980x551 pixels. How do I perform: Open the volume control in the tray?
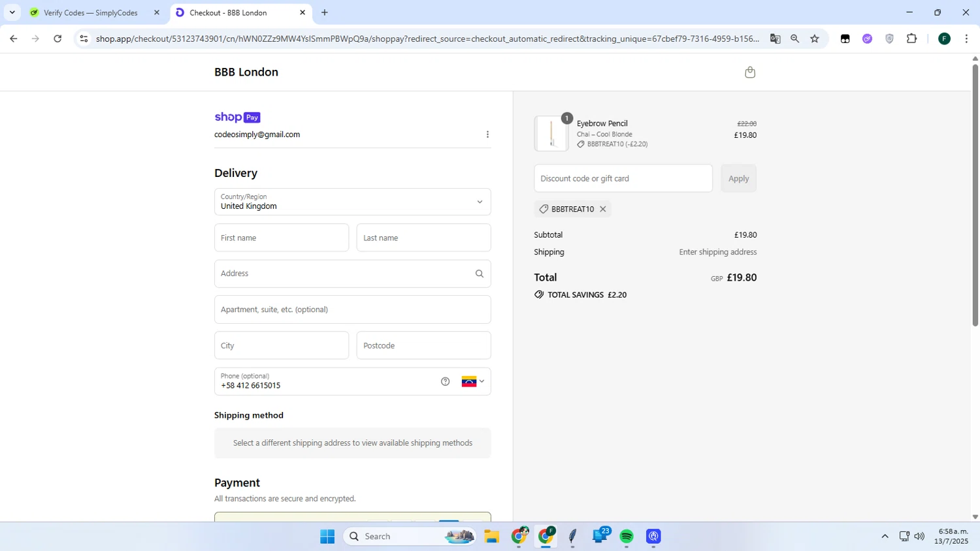click(919, 537)
